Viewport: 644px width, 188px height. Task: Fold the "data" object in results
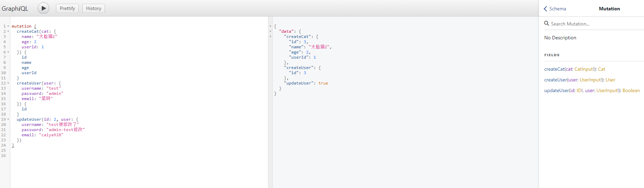(x=270, y=31)
